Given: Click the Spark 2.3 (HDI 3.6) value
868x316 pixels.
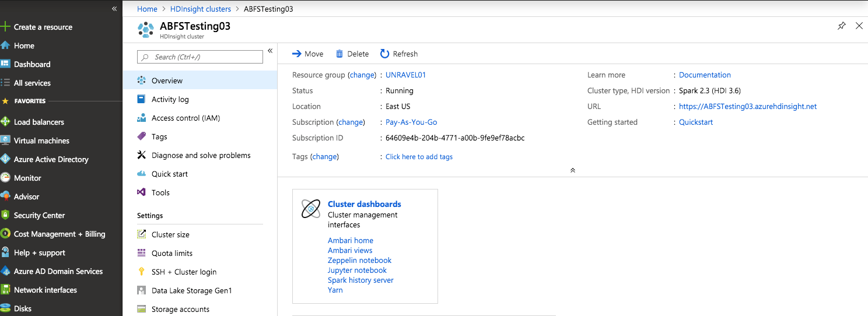Looking at the screenshot, I should point(710,90).
